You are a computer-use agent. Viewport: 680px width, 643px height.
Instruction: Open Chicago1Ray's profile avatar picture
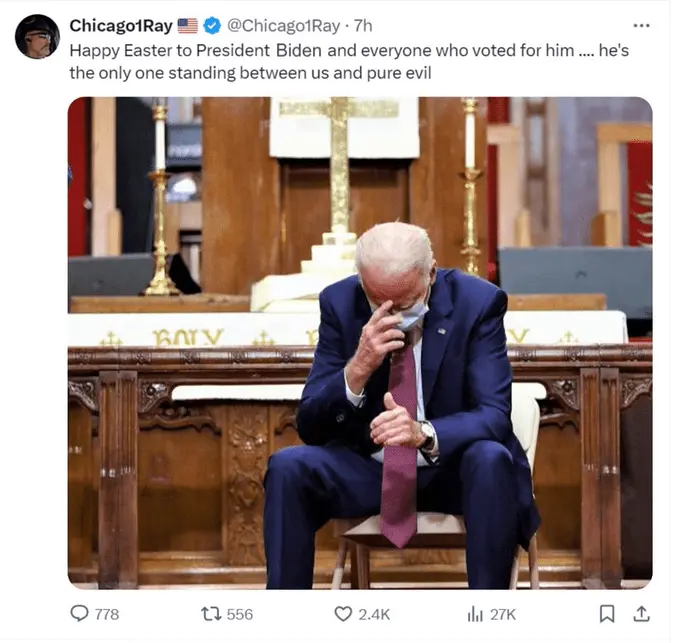[x=37, y=36]
